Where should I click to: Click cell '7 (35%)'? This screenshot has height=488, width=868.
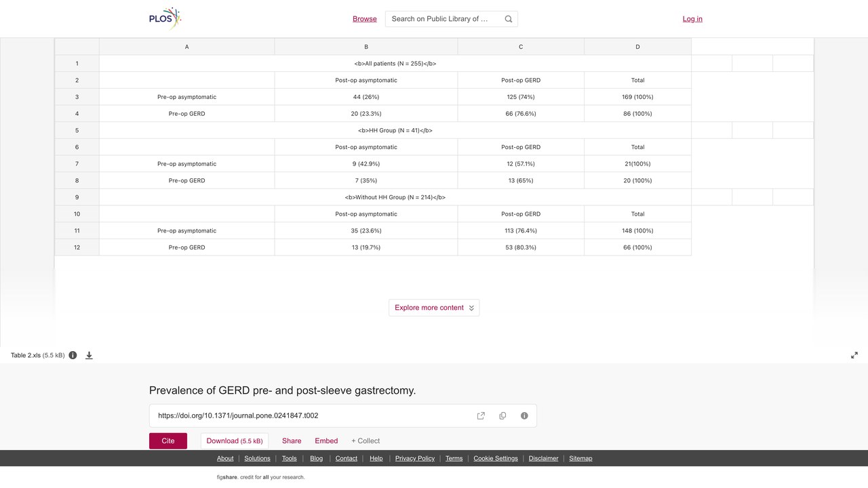tap(366, 180)
